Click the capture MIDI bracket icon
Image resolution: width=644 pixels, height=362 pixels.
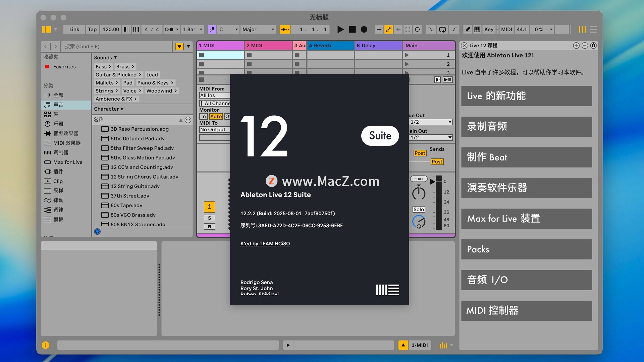coord(408,29)
